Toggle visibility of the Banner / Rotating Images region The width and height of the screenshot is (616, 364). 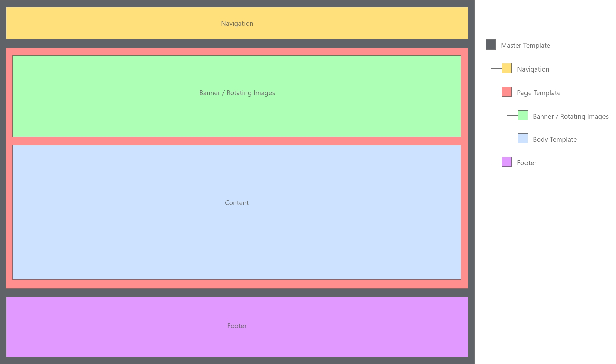click(236, 93)
